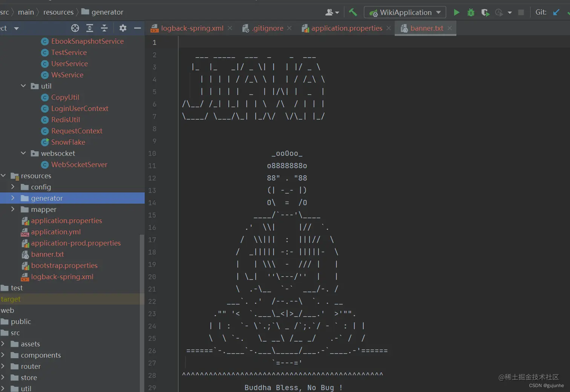Image resolution: width=570 pixels, height=392 pixels.
Task: Click project tree vertical scrollbar
Action: pos(142,313)
